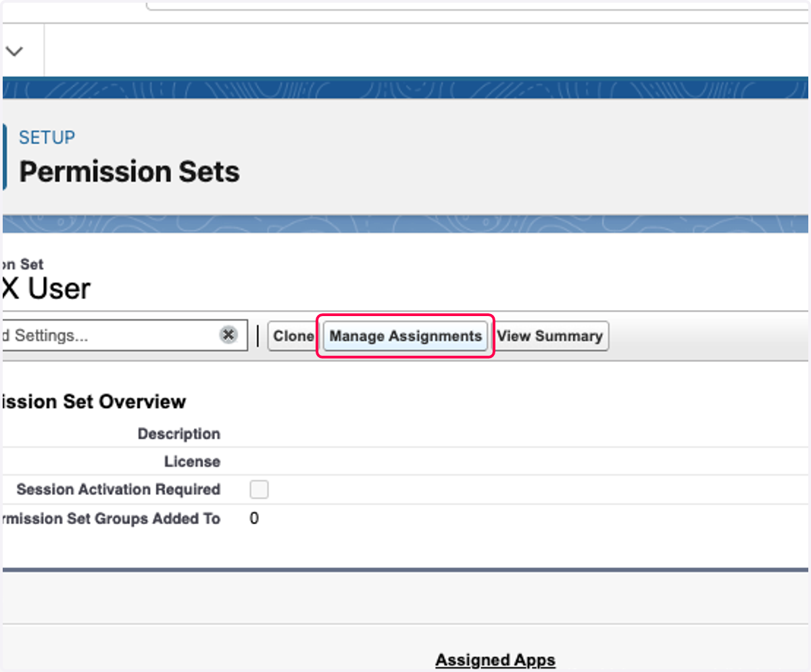Select the Session Activation Required label
811x672 pixels.
(118, 489)
